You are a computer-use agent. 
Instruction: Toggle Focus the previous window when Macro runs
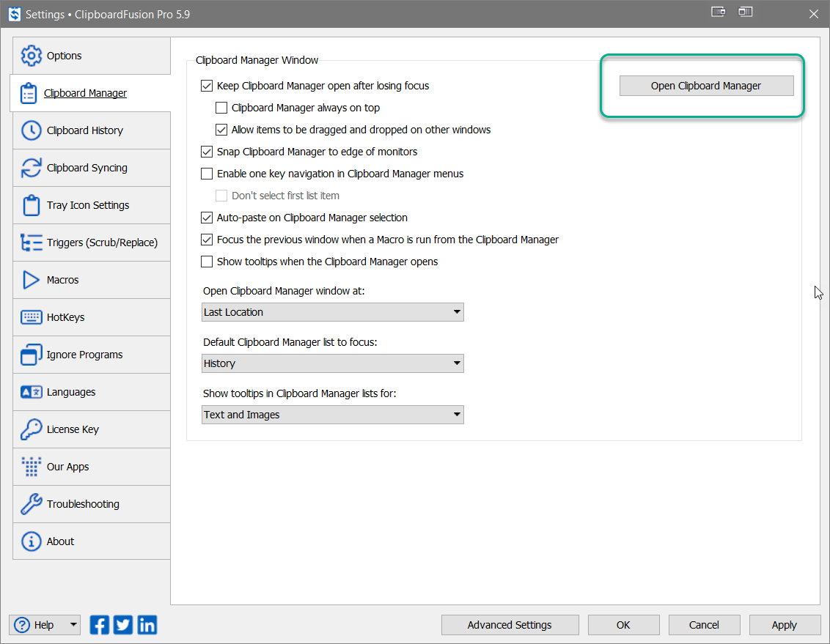click(207, 240)
